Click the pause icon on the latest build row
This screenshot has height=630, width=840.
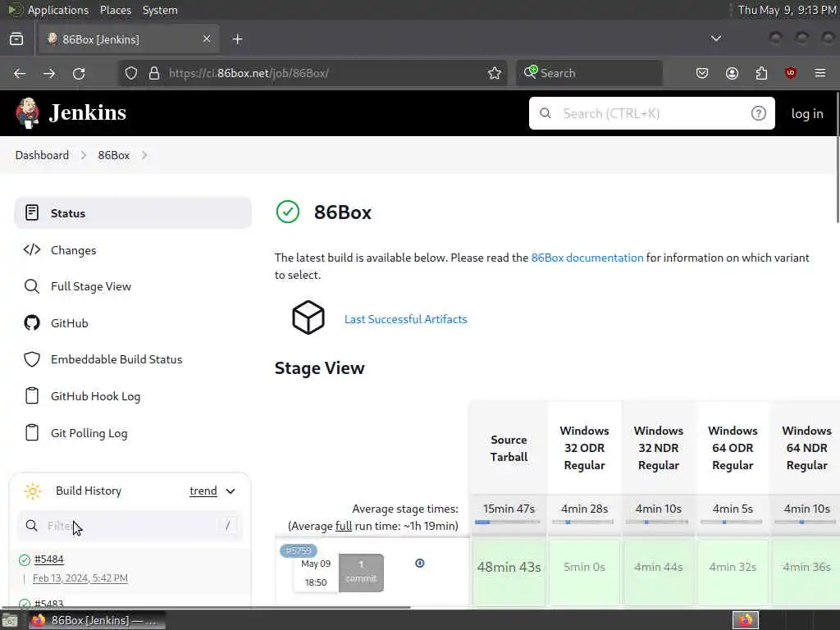click(x=419, y=563)
